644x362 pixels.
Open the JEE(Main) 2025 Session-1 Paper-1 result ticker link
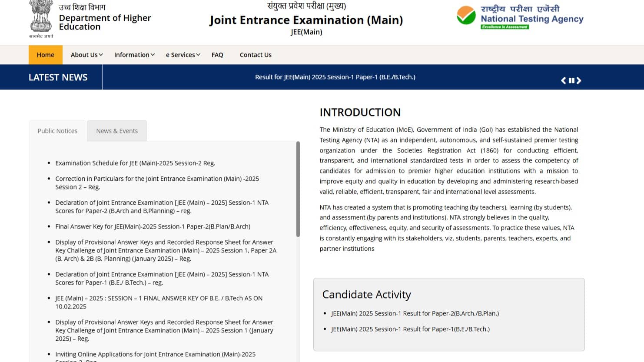click(x=335, y=77)
